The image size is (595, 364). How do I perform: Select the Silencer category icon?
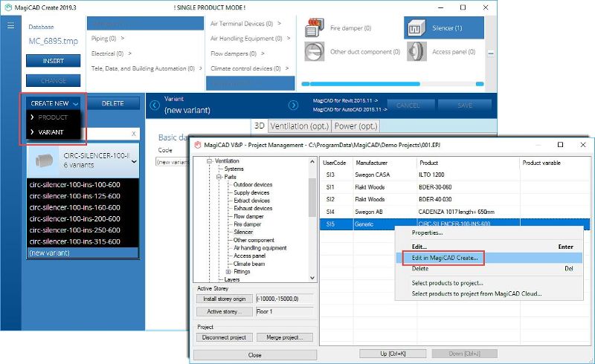pyautogui.click(x=416, y=28)
